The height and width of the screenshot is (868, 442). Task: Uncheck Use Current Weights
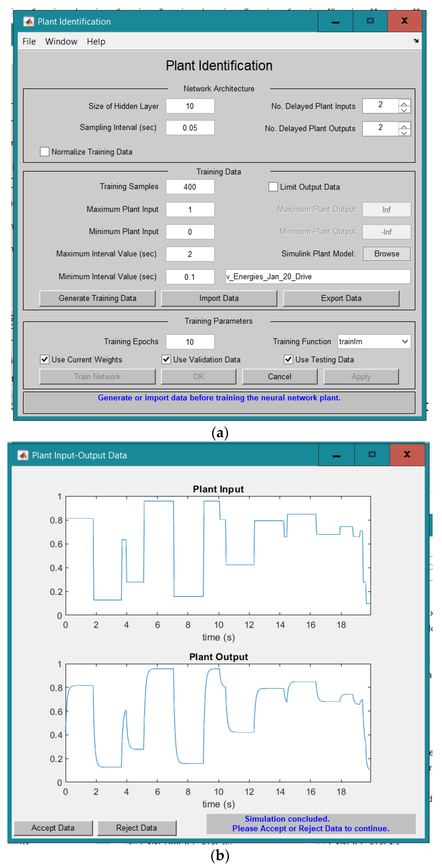point(44,359)
